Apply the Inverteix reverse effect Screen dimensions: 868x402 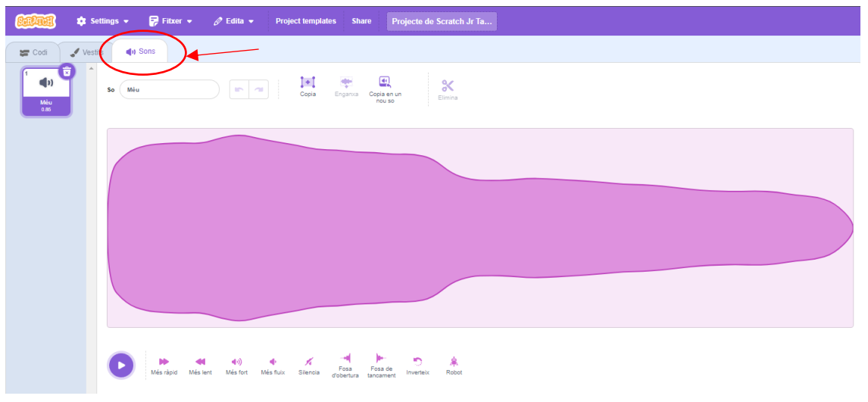click(x=417, y=362)
